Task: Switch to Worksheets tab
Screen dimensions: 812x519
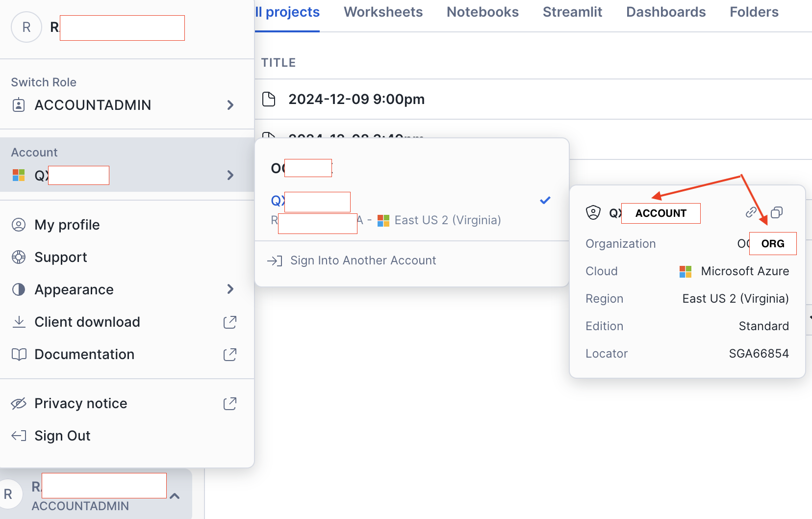Action: coord(383,12)
